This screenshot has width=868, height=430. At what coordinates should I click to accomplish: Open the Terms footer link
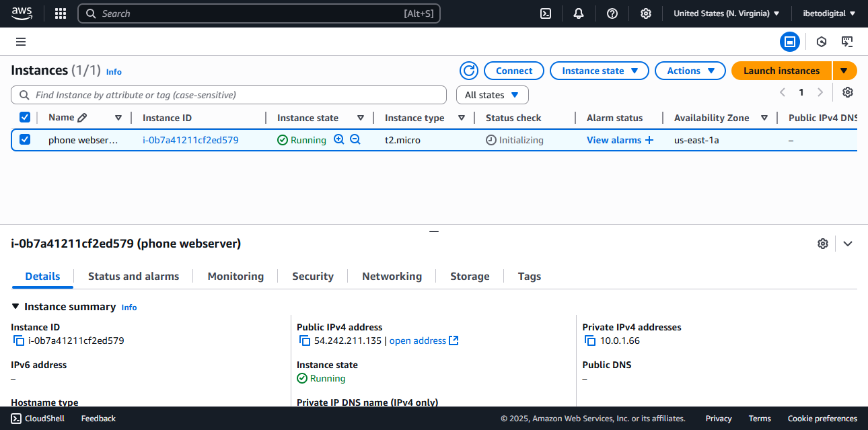tap(760, 419)
